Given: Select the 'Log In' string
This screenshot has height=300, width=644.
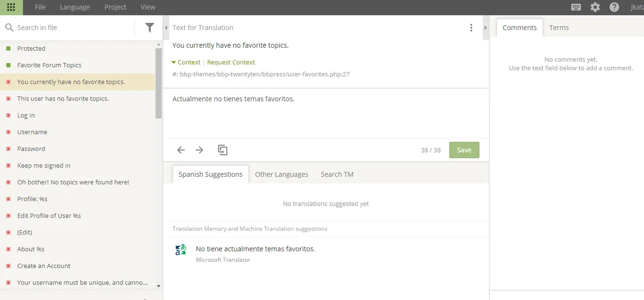Looking at the screenshot, I should (x=77, y=116).
